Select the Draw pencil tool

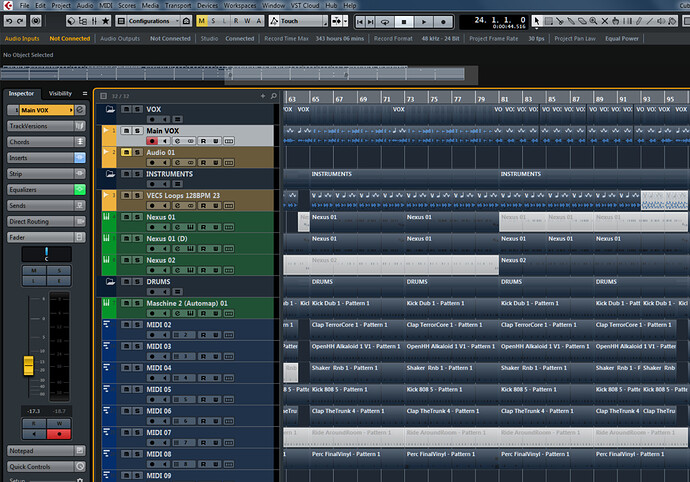[639, 21]
